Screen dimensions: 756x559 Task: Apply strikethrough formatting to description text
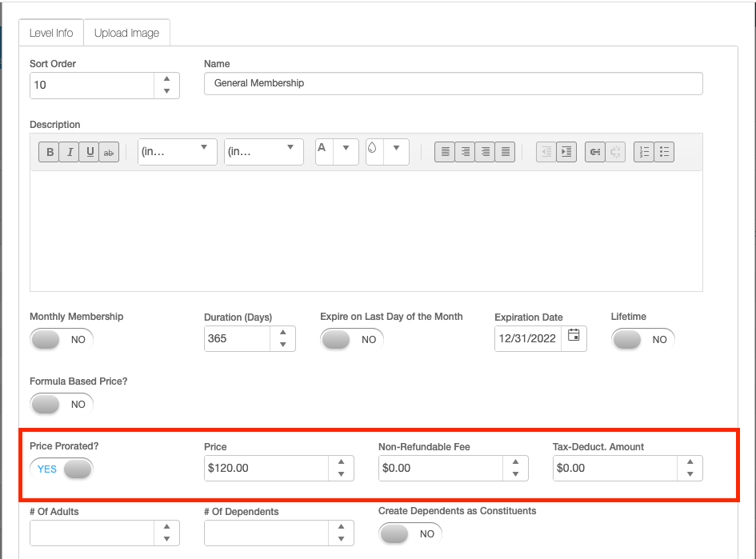109,152
